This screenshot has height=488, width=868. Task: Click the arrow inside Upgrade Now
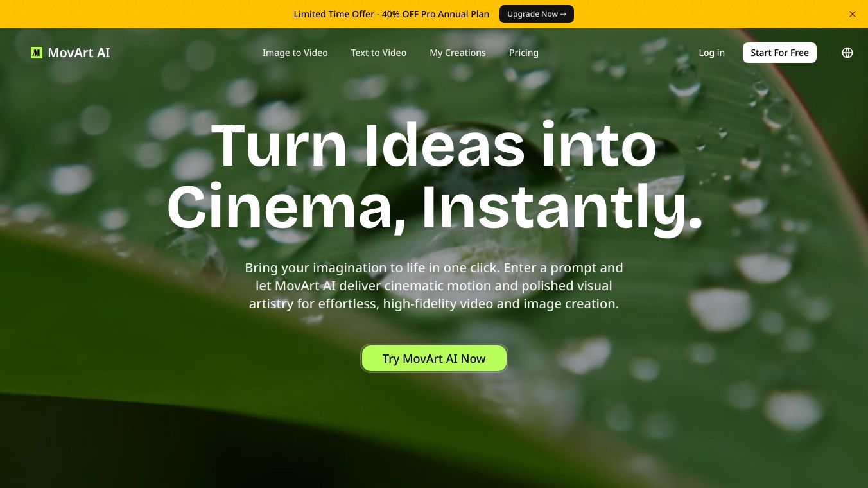tap(563, 14)
